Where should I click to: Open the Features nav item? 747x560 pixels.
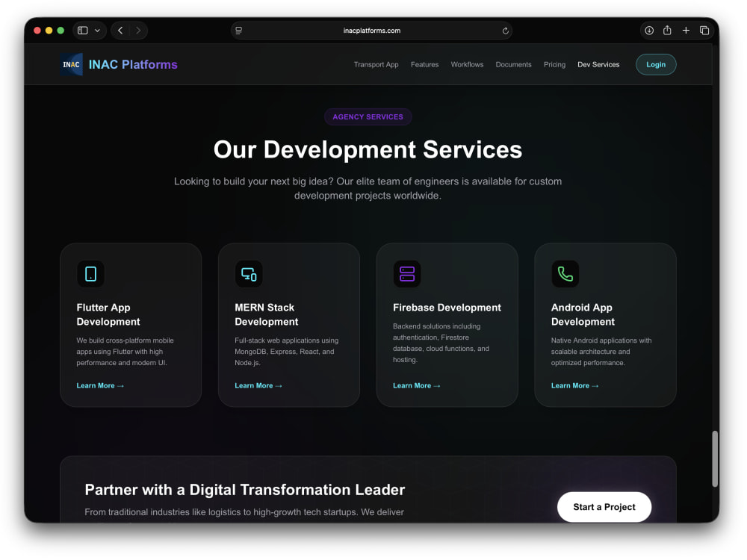pyautogui.click(x=424, y=64)
